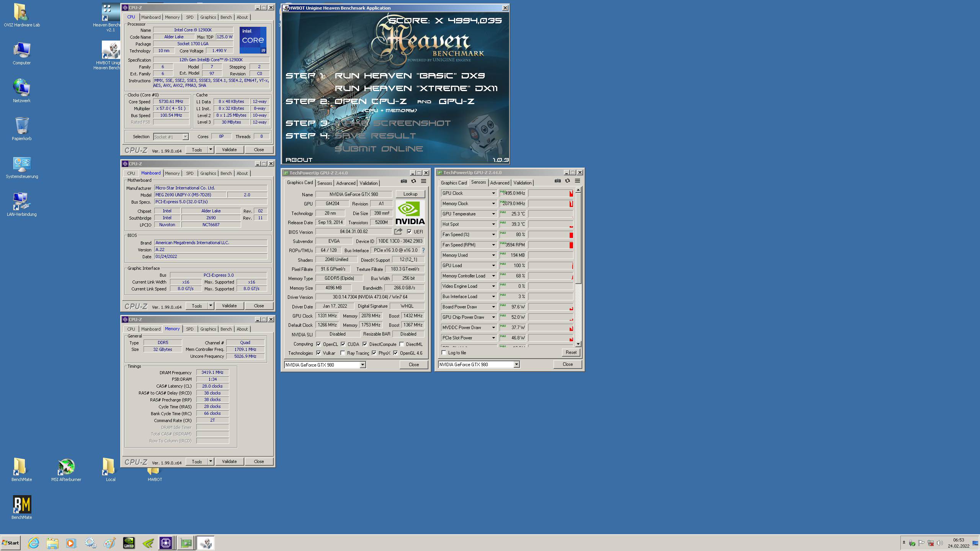
Task: Open Tools dropdown arrow in top CPU-Z window
Action: tap(211, 150)
